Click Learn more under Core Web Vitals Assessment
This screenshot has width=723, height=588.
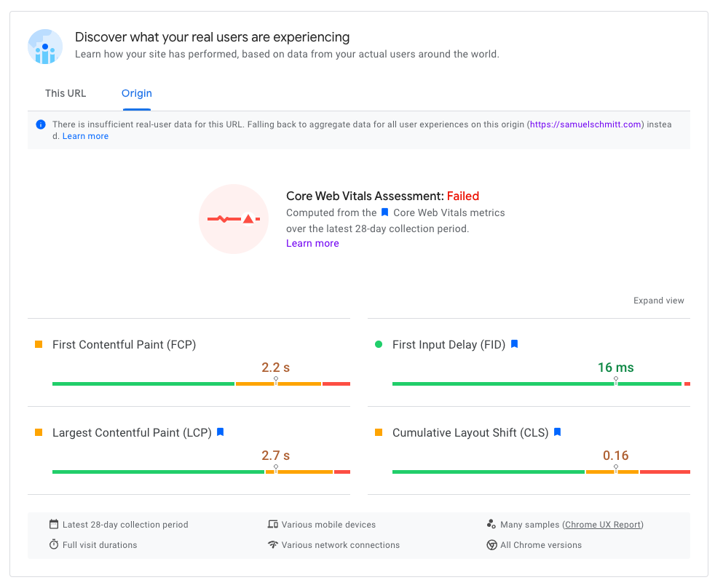pyautogui.click(x=312, y=243)
